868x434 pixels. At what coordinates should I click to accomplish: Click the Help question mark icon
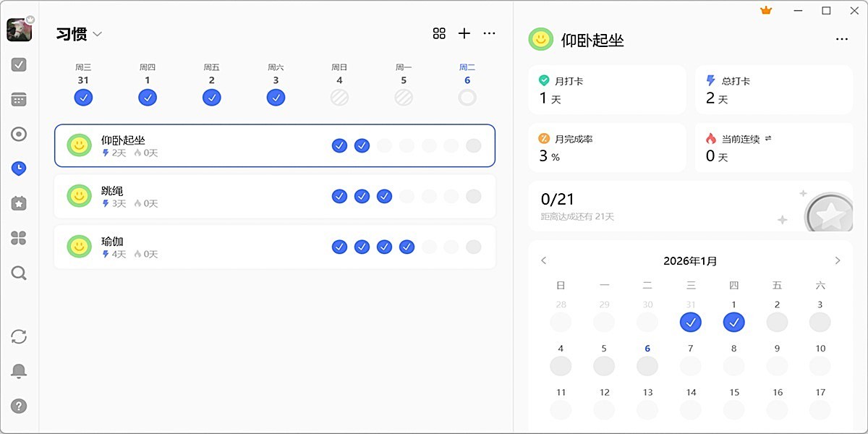19,406
